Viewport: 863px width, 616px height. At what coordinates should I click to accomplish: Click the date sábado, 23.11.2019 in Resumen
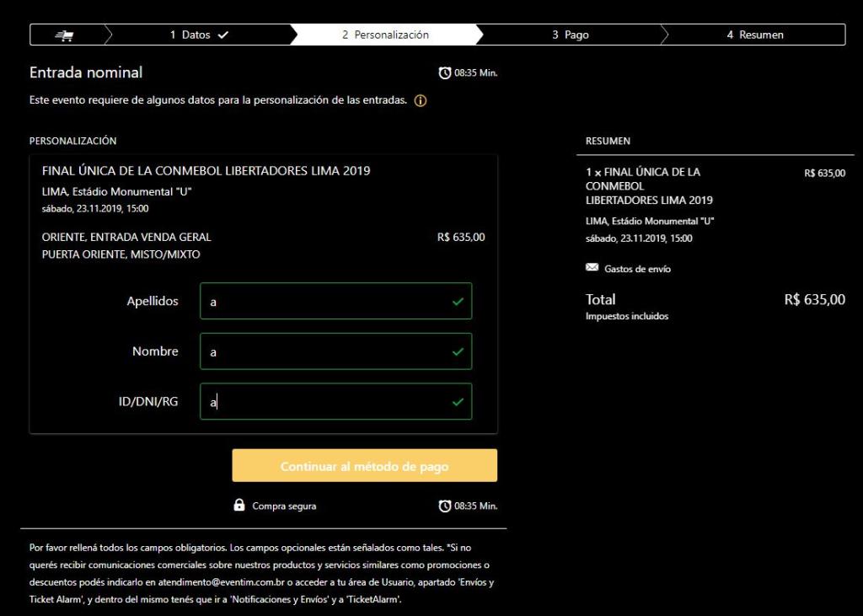pyautogui.click(x=639, y=238)
